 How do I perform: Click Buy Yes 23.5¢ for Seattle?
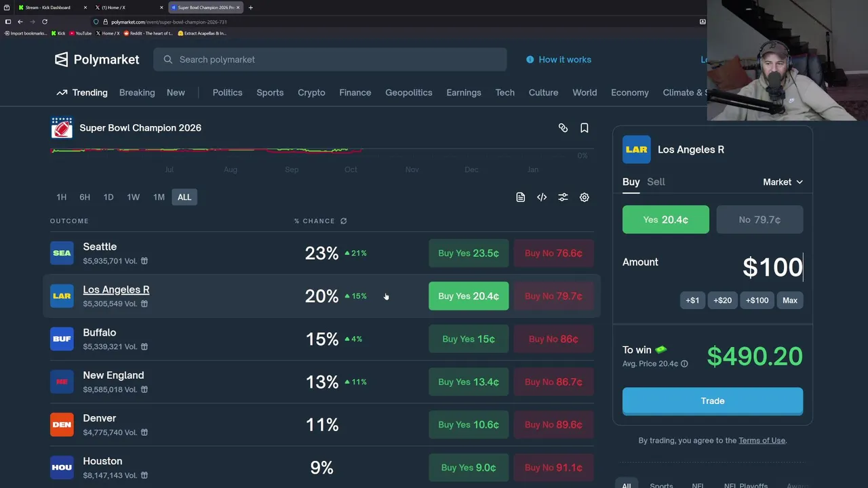click(x=469, y=253)
